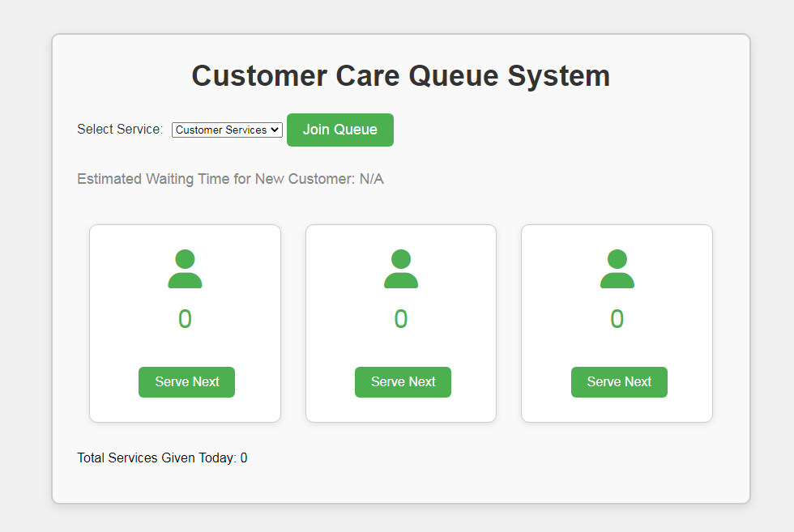Screen dimensions: 794x532
Task: Click the Estimated Waiting Time text
Action: 230,178
